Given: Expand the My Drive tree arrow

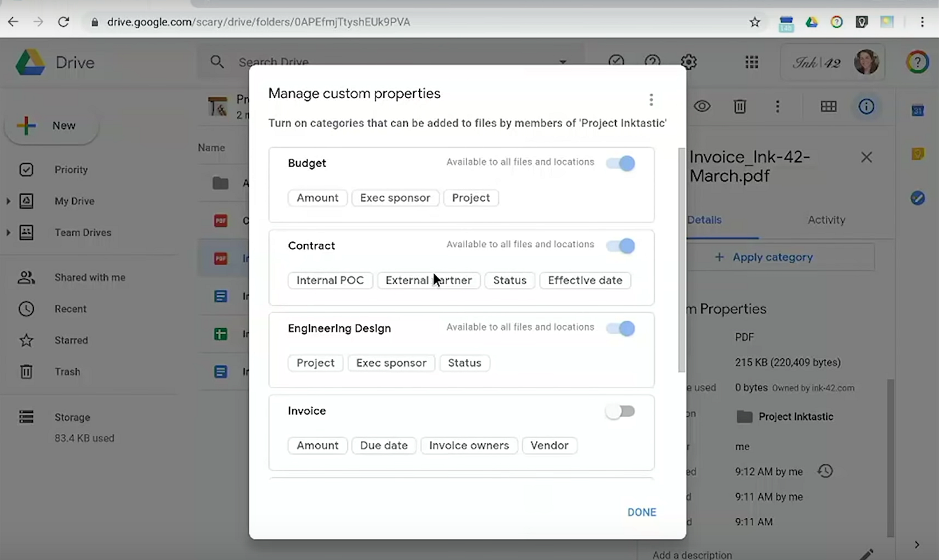Looking at the screenshot, I should 8,201.
